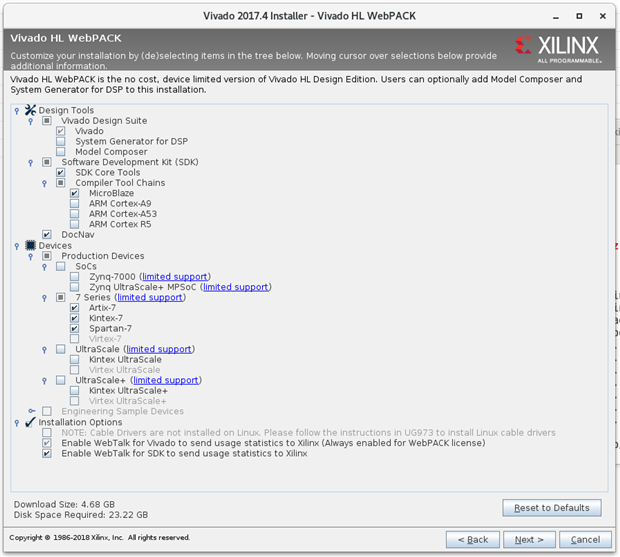Click the grayed Virtex UltraScale label
The height and width of the screenshot is (557, 620).
pos(125,370)
